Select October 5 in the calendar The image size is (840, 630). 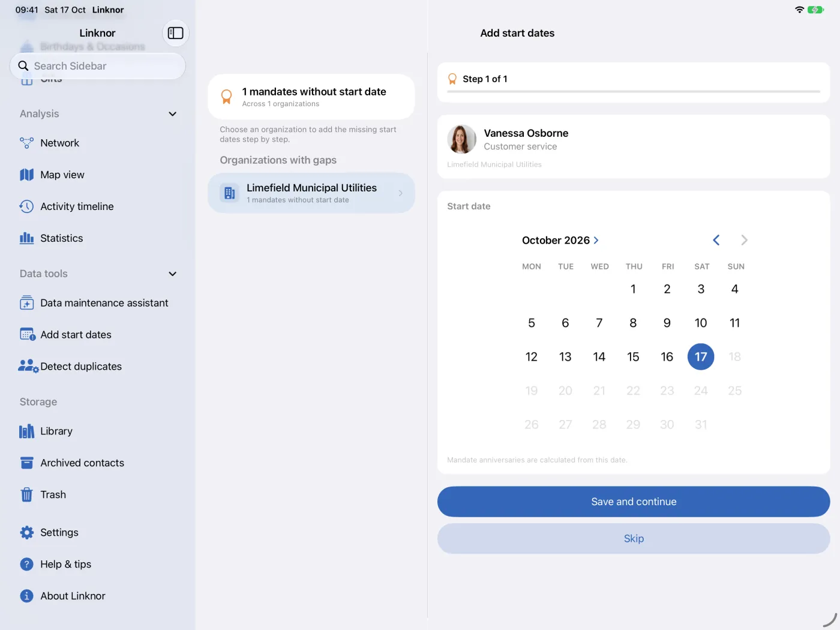[x=532, y=323]
